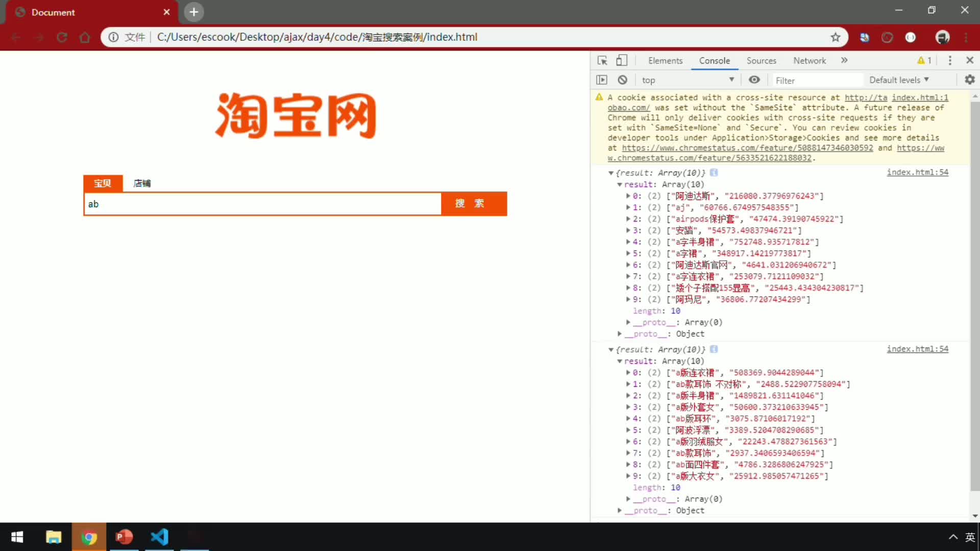Click the white round extension icon
This screenshot has height=551, width=980.
coord(910,37)
